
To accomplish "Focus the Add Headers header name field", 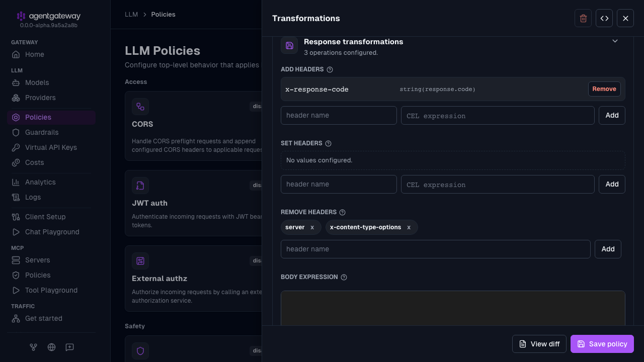I will [339, 115].
